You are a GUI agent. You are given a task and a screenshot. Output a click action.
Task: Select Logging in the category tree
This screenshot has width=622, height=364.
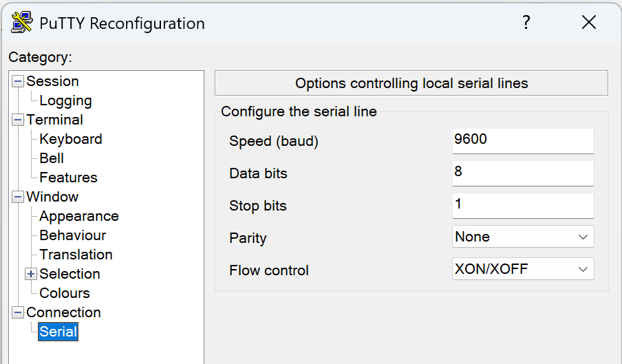65,100
